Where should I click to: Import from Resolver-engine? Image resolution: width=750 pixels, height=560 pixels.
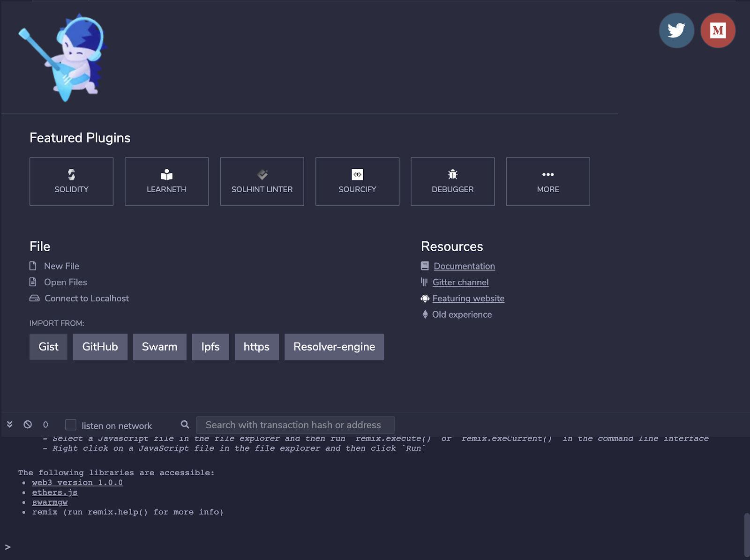[x=334, y=347]
